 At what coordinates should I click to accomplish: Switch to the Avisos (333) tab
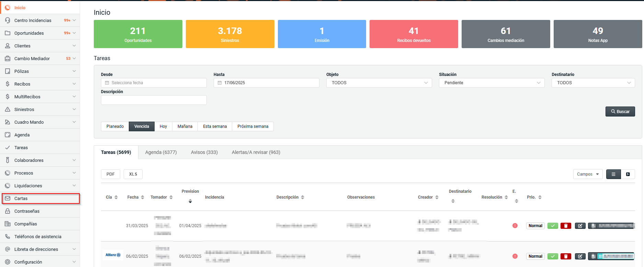click(x=204, y=152)
